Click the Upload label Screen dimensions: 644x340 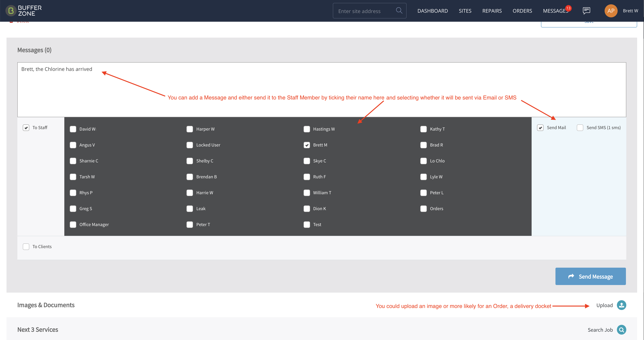[604, 305]
